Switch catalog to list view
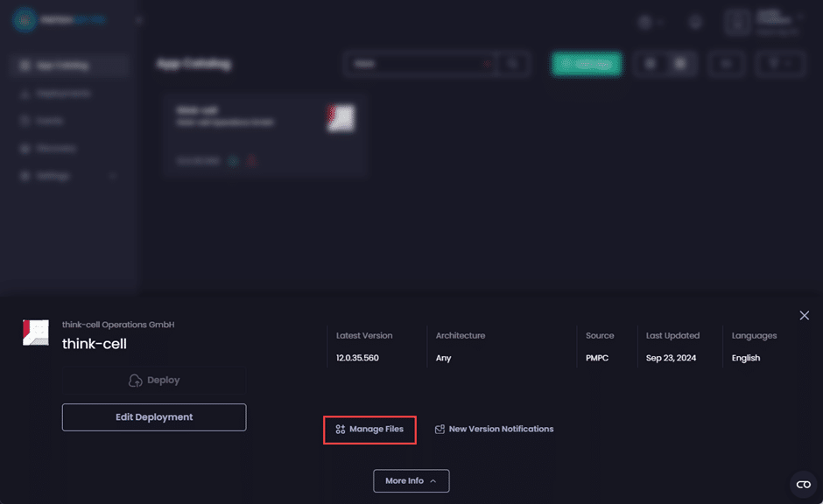823x504 pixels. pos(651,64)
